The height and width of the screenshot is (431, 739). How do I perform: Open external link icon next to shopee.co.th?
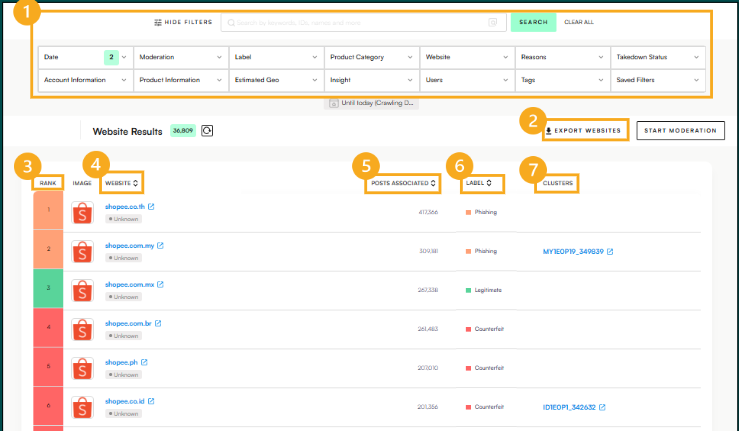(x=151, y=207)
